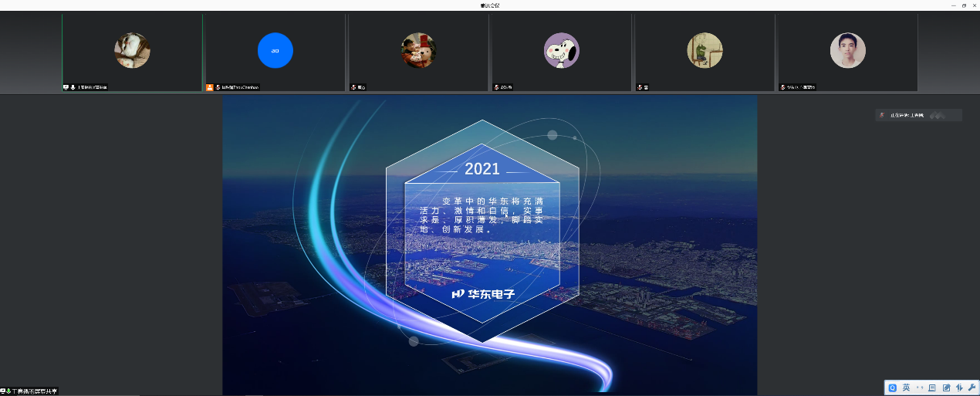Toggle the 英 language mode in IME bar

906,388
